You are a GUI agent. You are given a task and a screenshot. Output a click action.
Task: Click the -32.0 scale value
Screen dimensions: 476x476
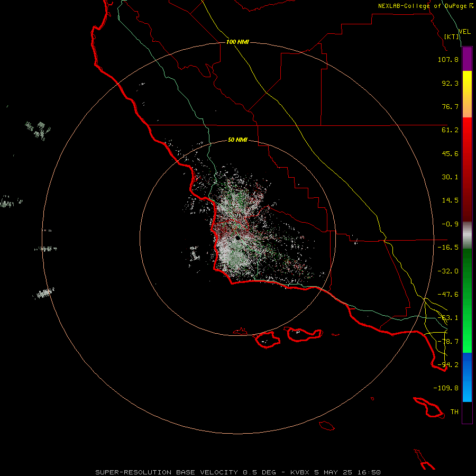448,271
